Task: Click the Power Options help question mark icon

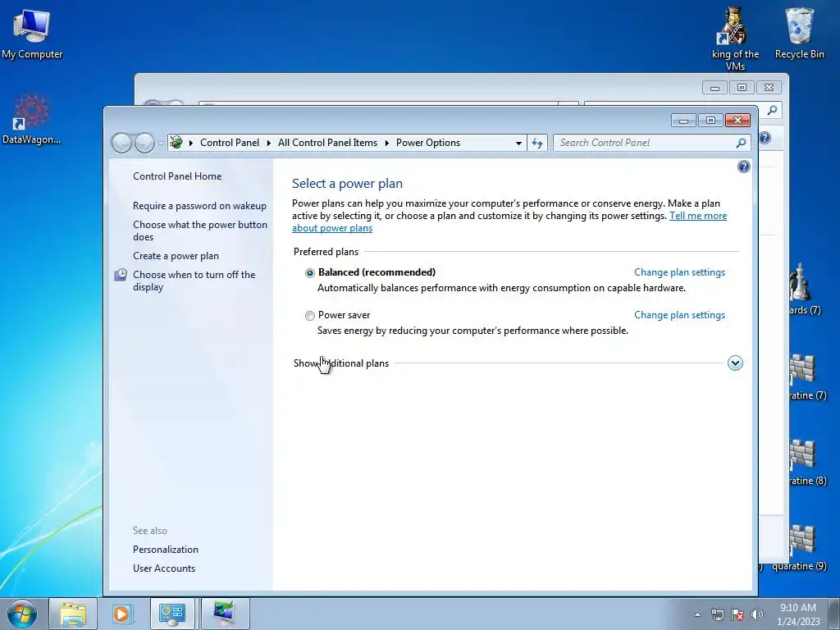Action: point(743,167)
